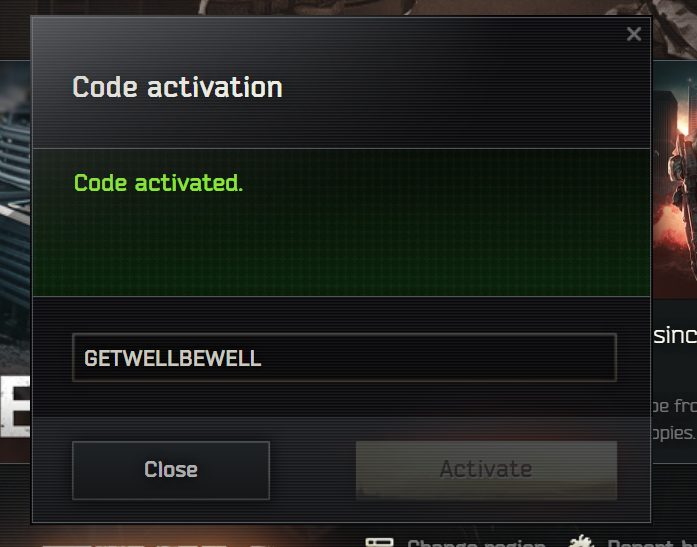This screenshot has width=697, height=547.
Task: Open the Report bug link
Action: (652, 543)
